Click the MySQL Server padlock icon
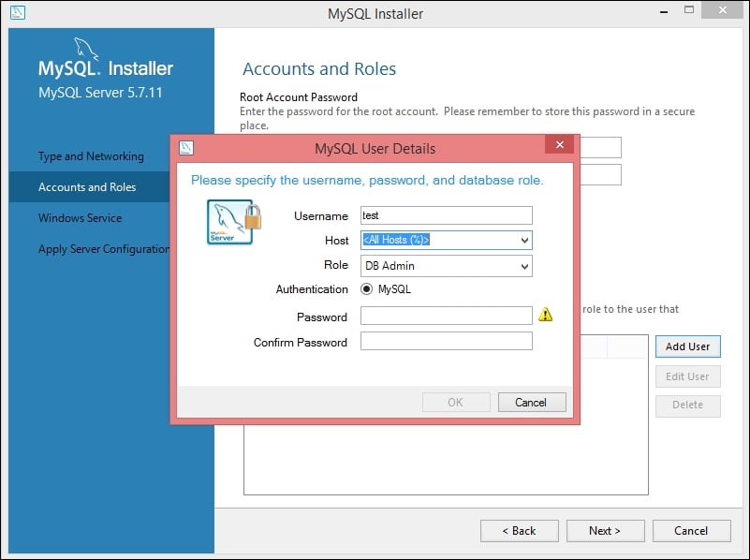The width and height of the screenshot is (750, 560). click(x=234, y=222)
